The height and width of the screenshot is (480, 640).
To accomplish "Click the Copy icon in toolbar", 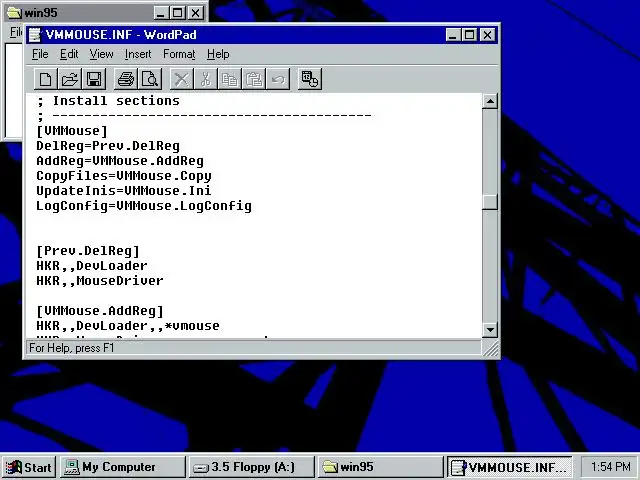I will point(230,79).
